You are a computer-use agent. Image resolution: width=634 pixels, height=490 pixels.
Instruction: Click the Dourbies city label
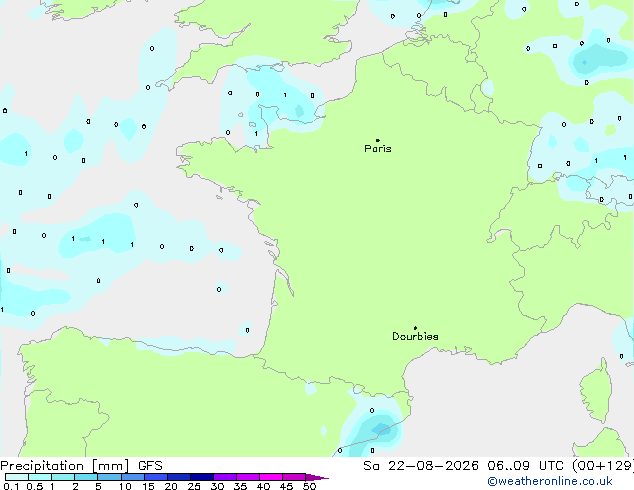[415, 336]
